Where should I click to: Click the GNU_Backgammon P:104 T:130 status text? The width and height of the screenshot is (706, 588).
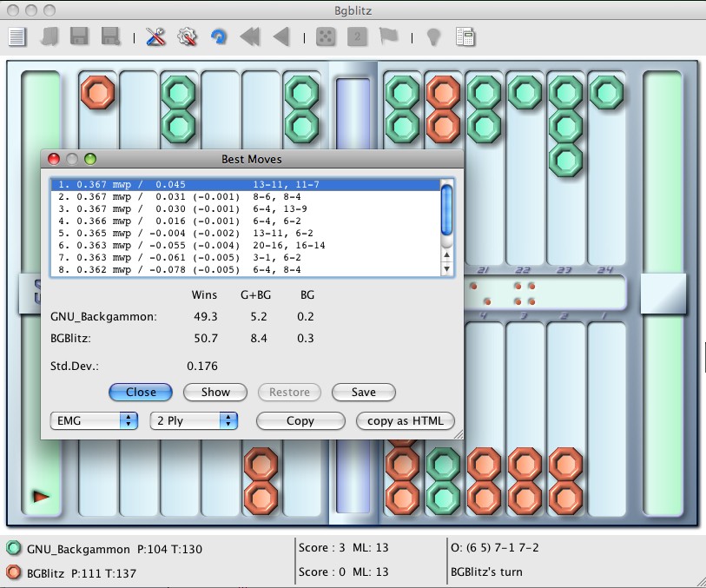click(115, 549)
